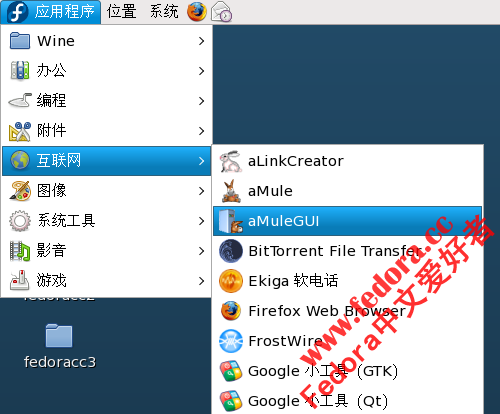
Task: Select the aMuleGUI menu entry
Action: (347, 221)
